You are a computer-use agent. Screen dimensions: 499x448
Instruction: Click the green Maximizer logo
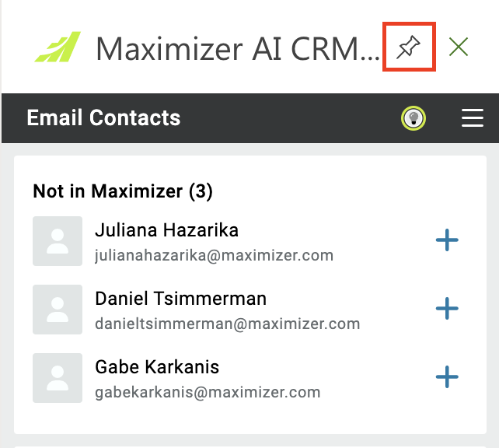tap(58, 47)
